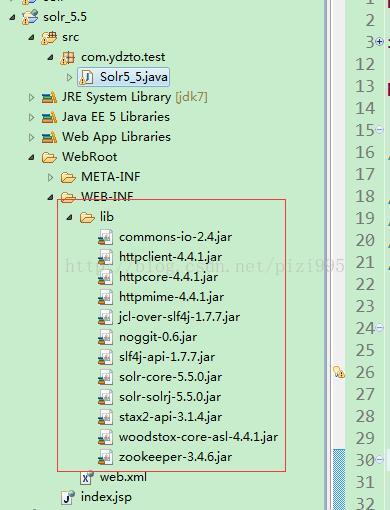The height and width of the screenshot is (510, 390).
Task: Click the blue overview ruler marker
Action: [x=339, y=479]
